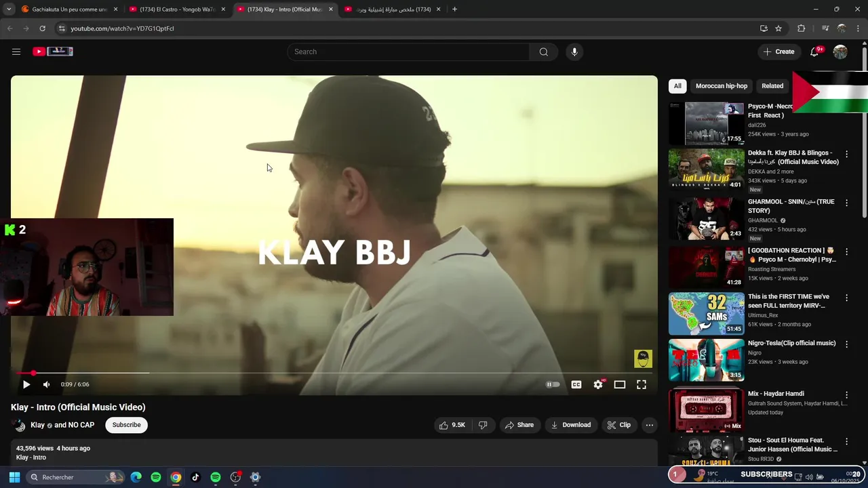Open options for Nigro-Tesla video
Screen dimensions: 868x488
coord(846,344)
